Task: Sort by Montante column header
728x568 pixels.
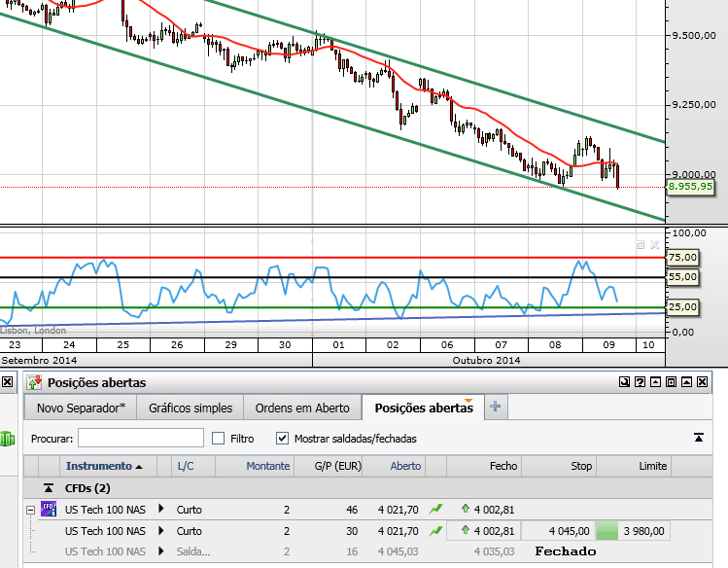Action: click(x=255, y=466)
